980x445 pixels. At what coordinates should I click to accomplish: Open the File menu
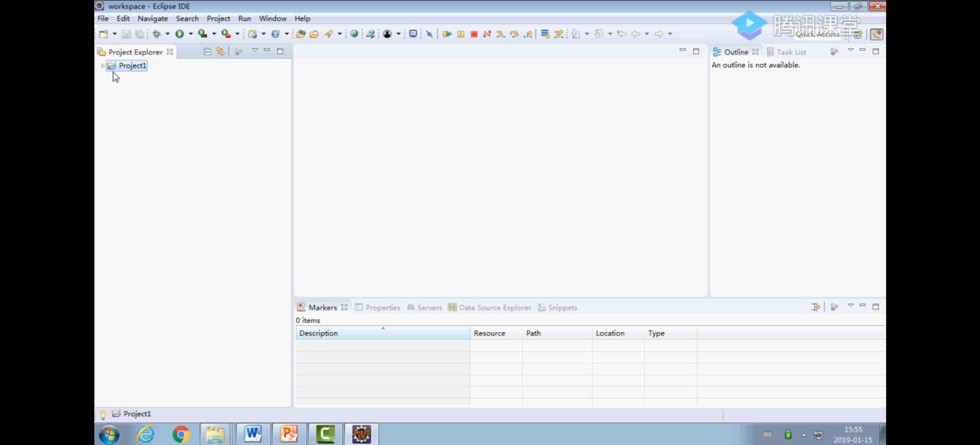(103, 18)
